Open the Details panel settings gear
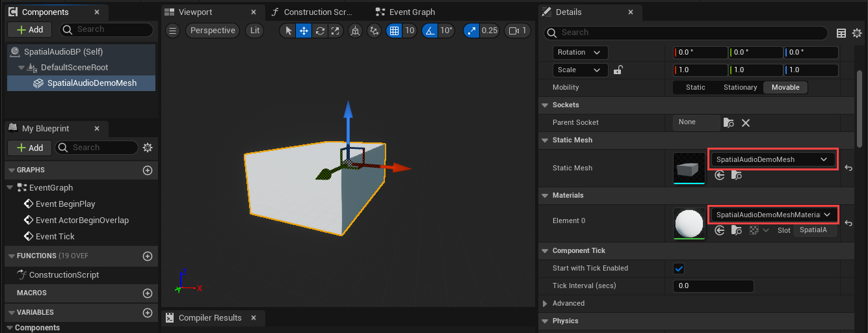This screenshot has height=333, width=868. point(856,33)
